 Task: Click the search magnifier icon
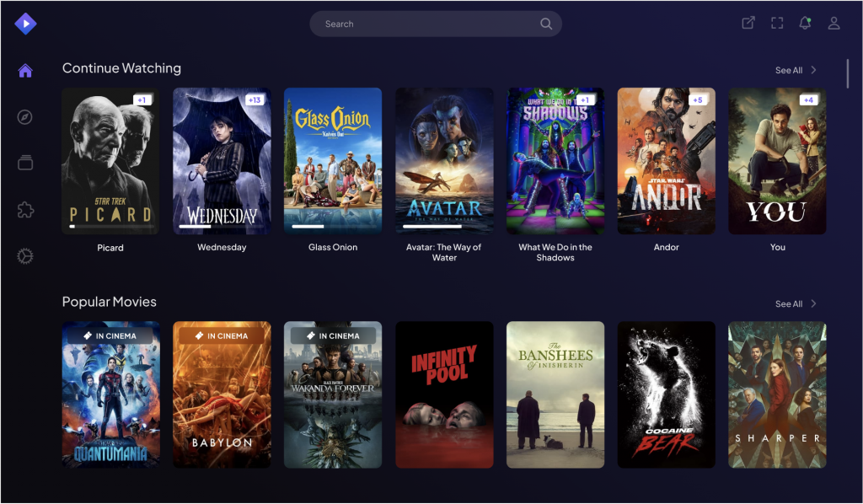point(545,24)
